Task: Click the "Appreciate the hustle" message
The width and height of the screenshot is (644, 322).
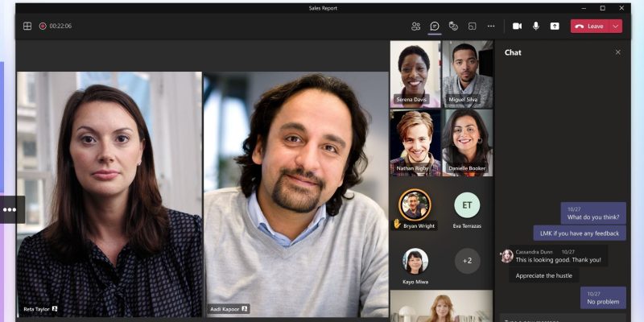Action: point(543,275)
